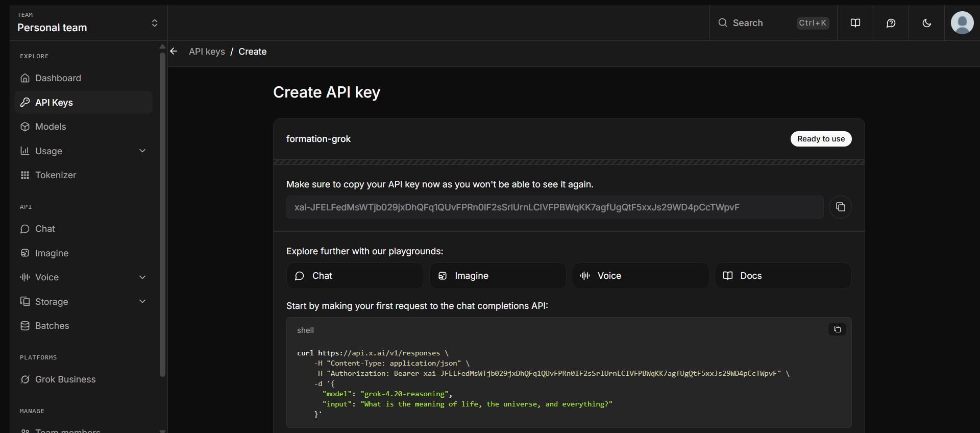This screenshot has width=980, height=433.
Task: Open Tokenizer in sidebar
Action: click(x=84, y=175)
